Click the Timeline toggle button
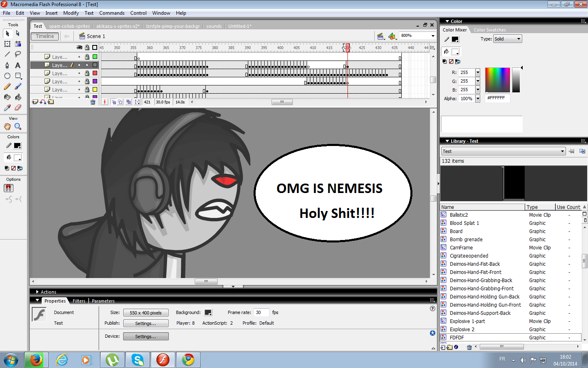The width and height of the screenshot is (588, 368). pyautogui.click(x=45, y=36)
